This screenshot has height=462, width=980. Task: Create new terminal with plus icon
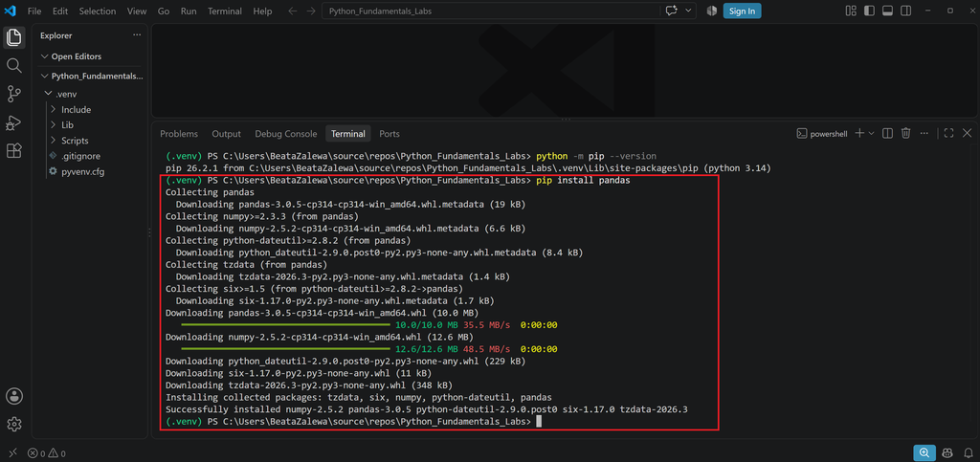(x=859, y=133)
